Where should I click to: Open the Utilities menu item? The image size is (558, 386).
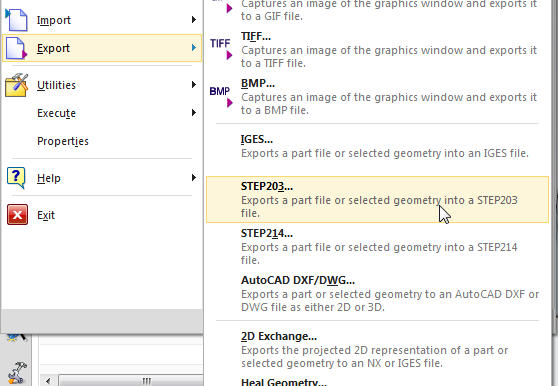(x=102, y=85)
